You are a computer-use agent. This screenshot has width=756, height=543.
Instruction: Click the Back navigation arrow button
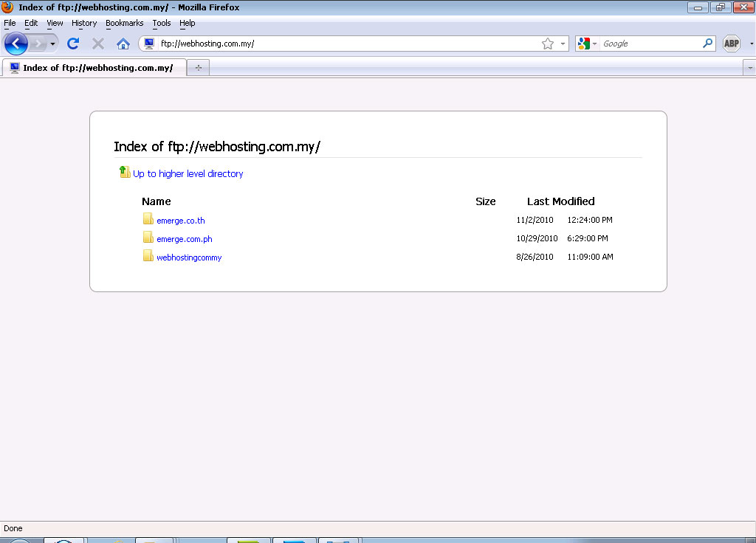click(x=16, y=44)
